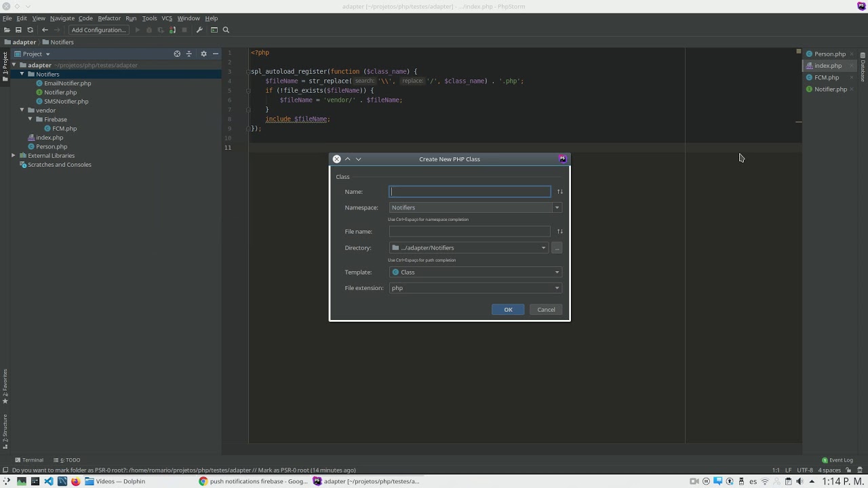The height and width of the screenshot is (488, 868).
Task: Click the Debug bug toolbar icon
Action: click(x=149, y=30)
